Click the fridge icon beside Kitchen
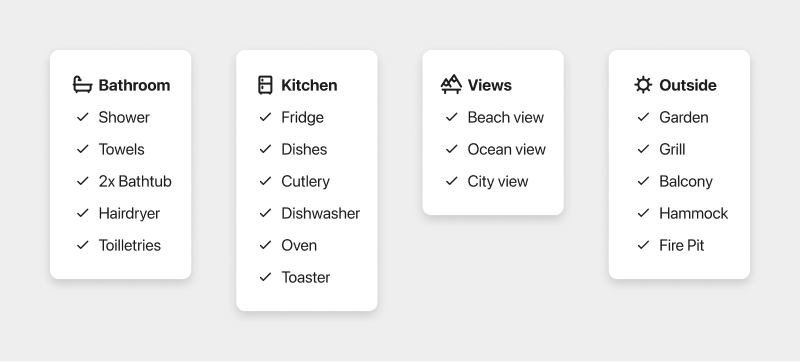The width and height of the screenshot is (800, 362). (x=265, y=85)
